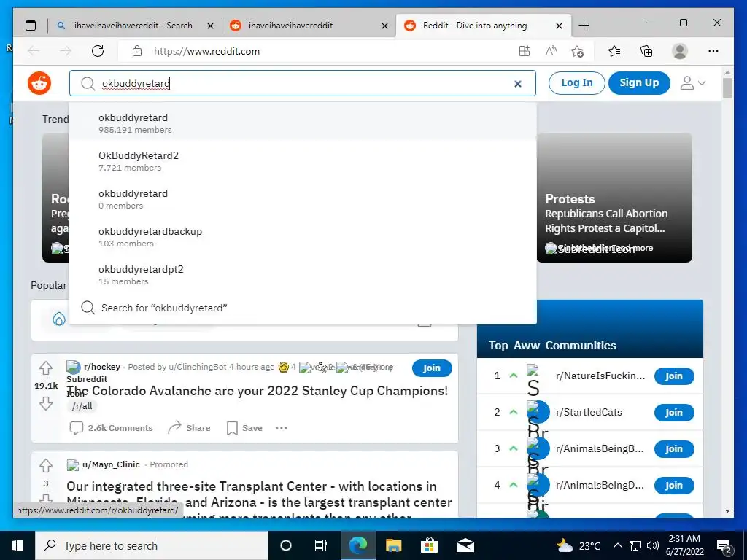Open more options on the hockey post
Screen dimensions: 747x560
[282, 427]
